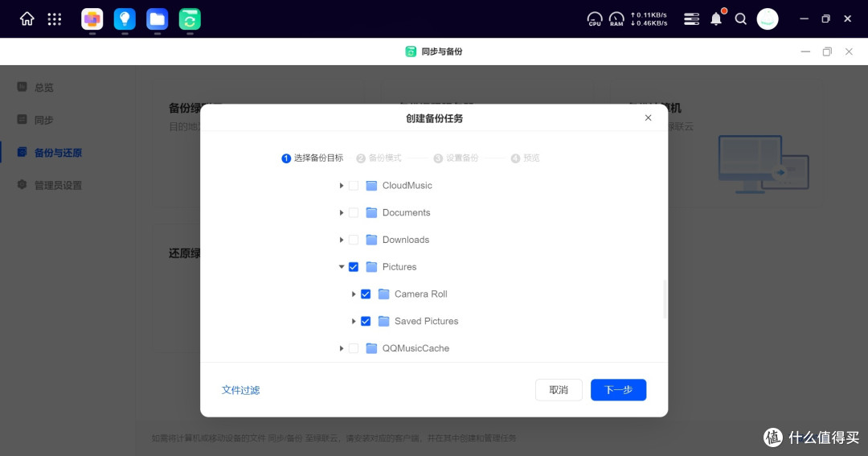Screen dimensions: 868x456
Task: Select the Camera Roll folder icon
Action: (x=383, y=294)
